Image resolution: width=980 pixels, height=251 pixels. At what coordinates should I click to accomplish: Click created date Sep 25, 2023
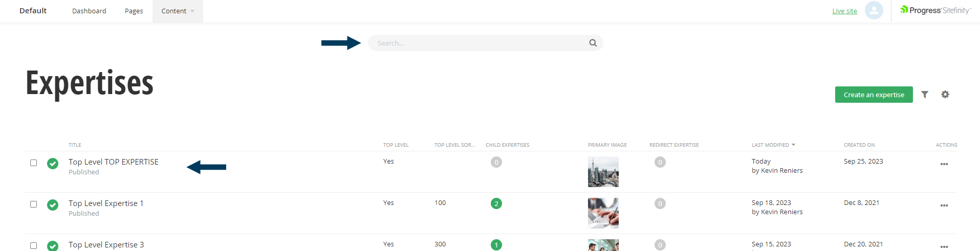[x=863, y=162]
